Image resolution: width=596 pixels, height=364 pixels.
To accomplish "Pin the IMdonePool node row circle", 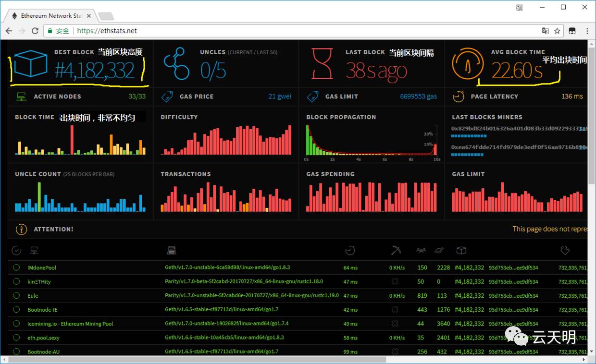I will pos(16,267).
